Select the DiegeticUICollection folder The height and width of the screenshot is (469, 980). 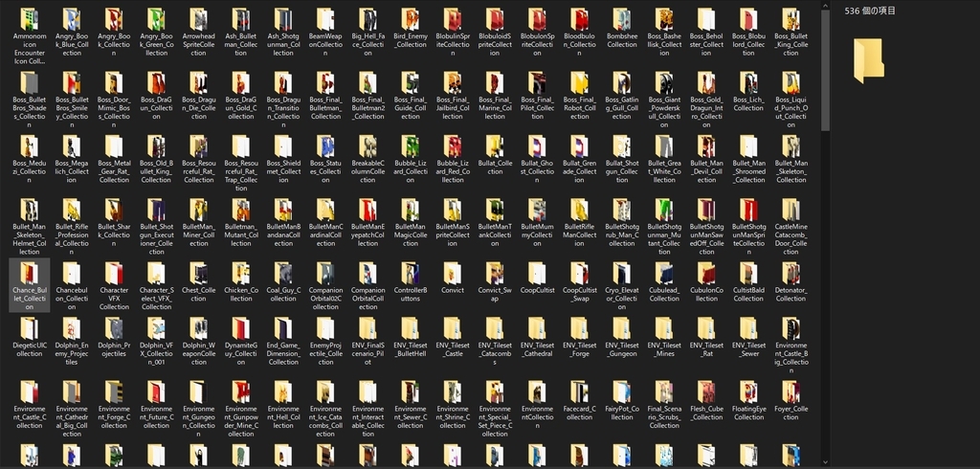pos(30,337)
